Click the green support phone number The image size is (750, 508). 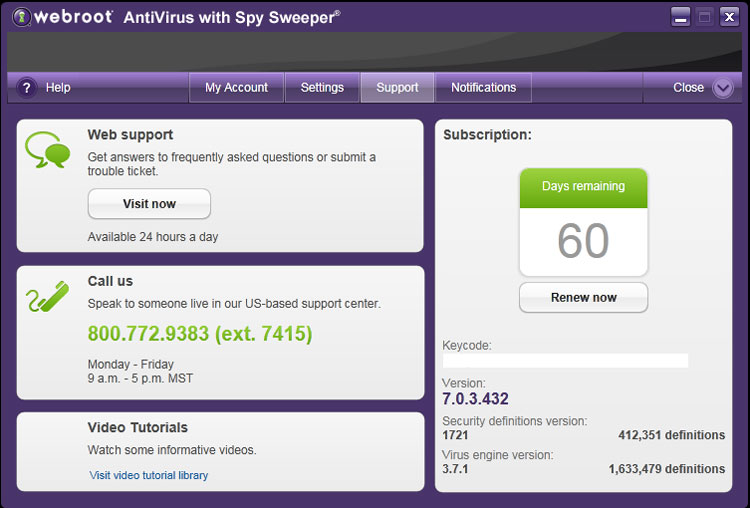pyautogui.click(x=200, y=333)
